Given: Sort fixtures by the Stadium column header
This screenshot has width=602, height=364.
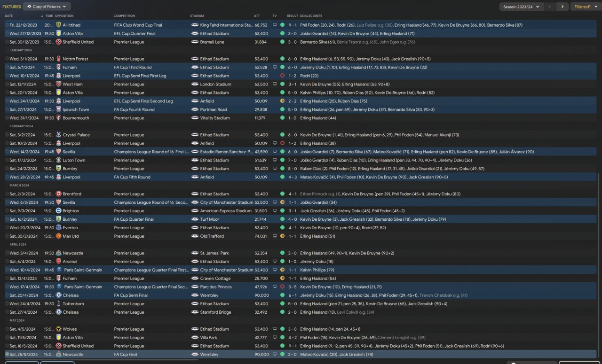Looking at the screenshot, I should (197, 16).
